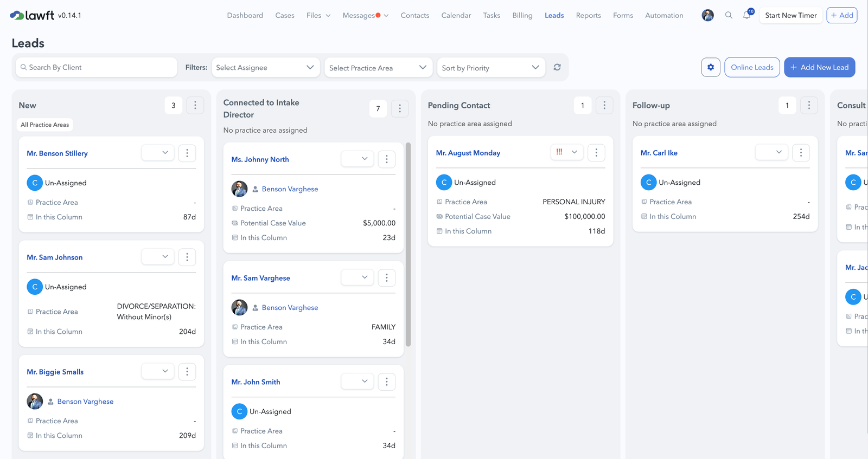Open leads settings gear button
The image size is (868, 459).
coord(711,67)
